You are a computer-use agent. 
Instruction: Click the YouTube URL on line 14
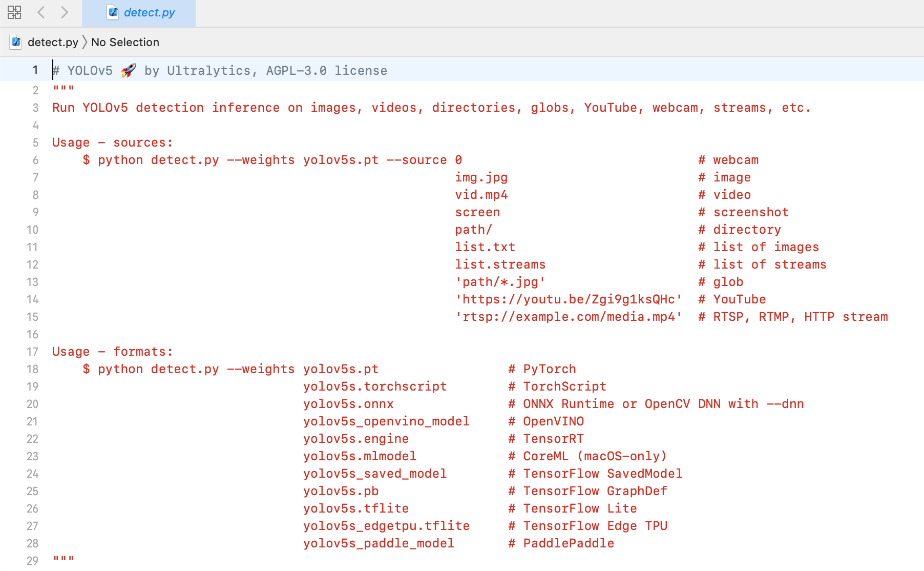click(x=568, y=299)
